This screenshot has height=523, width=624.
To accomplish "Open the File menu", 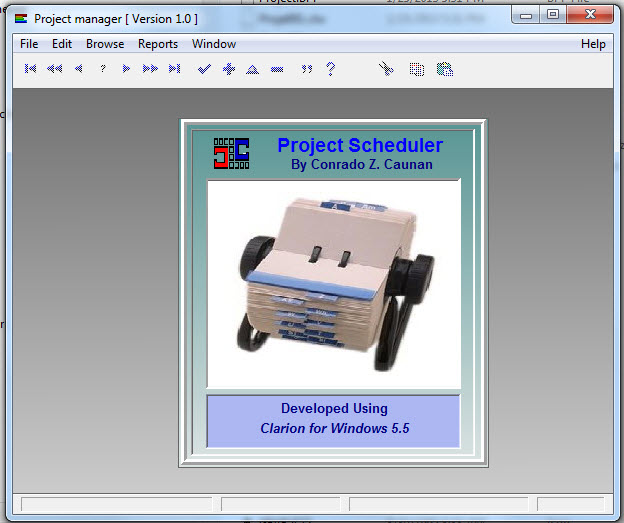I will point(29,44).
